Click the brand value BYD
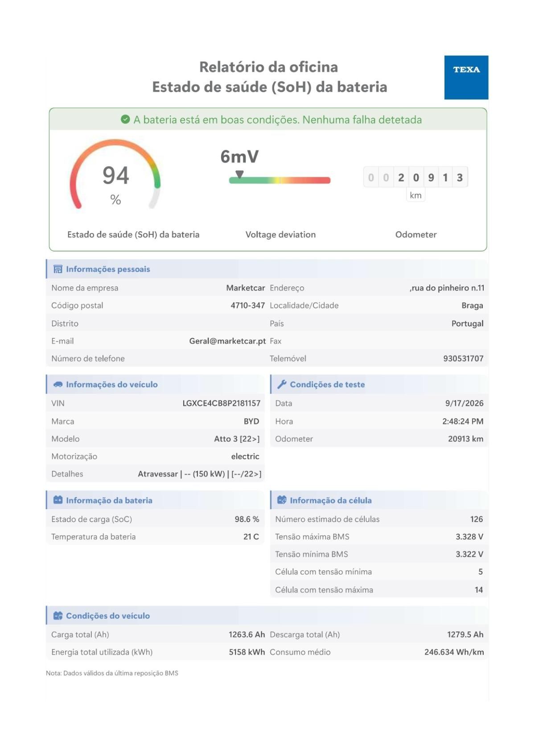This screenshot has width=535, height=756. tap(251, 421)
